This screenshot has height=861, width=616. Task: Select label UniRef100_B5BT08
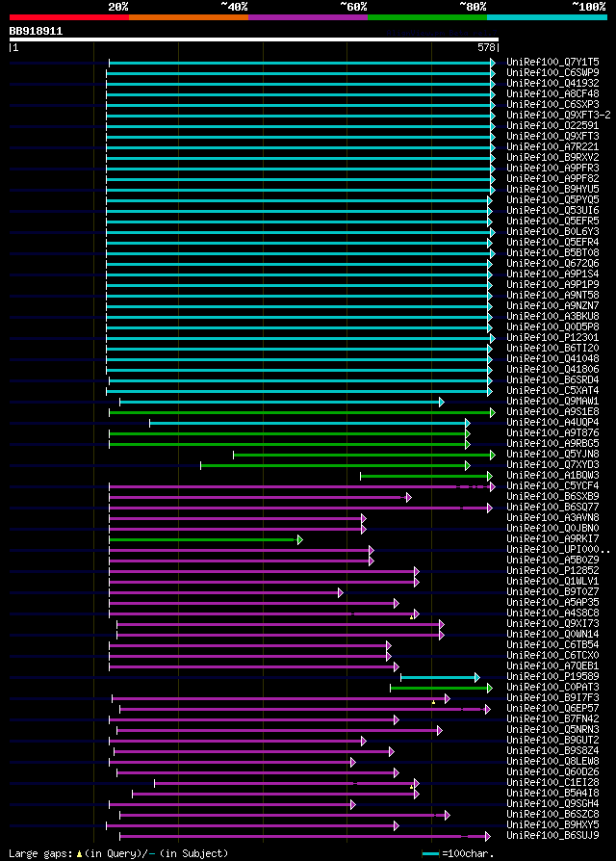point(552,253)
